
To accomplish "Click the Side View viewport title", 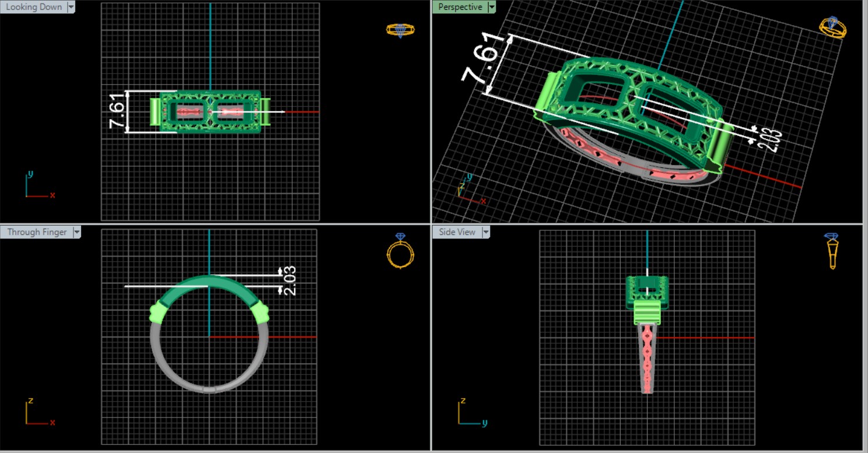I will click(x=457, y=232).
